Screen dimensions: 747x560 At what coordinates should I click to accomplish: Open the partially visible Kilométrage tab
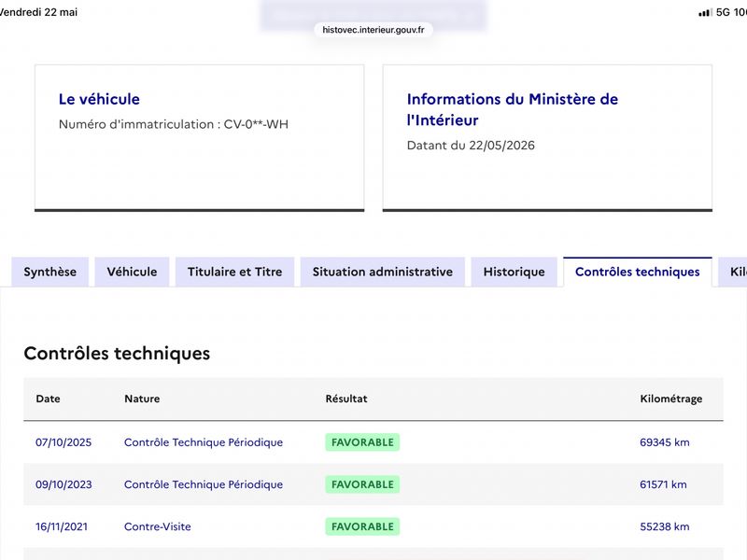click(x=733, y=272)
